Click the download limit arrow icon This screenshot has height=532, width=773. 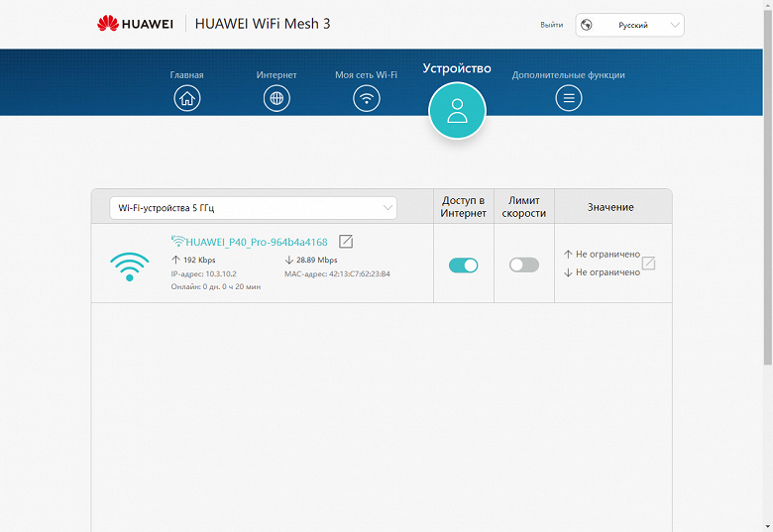point(568,272)
